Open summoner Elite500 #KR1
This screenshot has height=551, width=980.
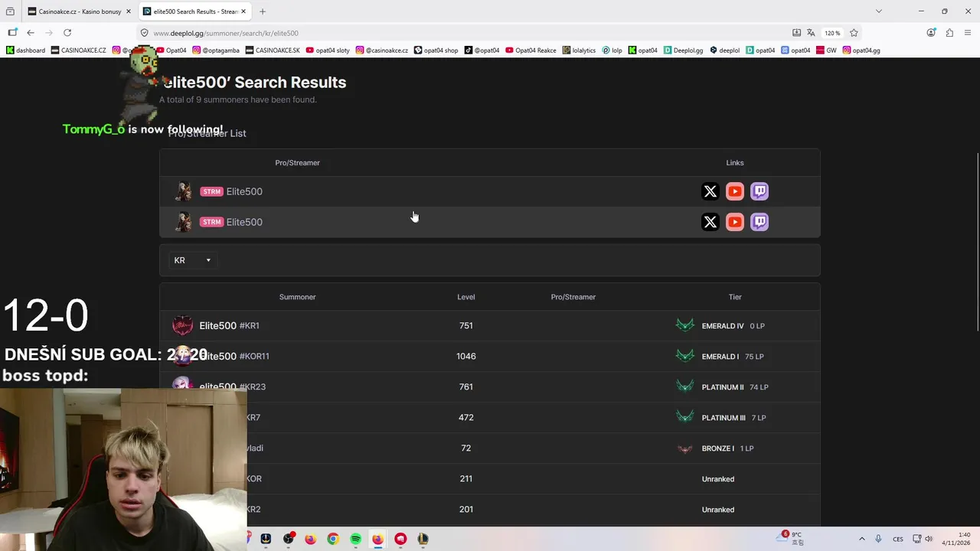tap(229, 326)
